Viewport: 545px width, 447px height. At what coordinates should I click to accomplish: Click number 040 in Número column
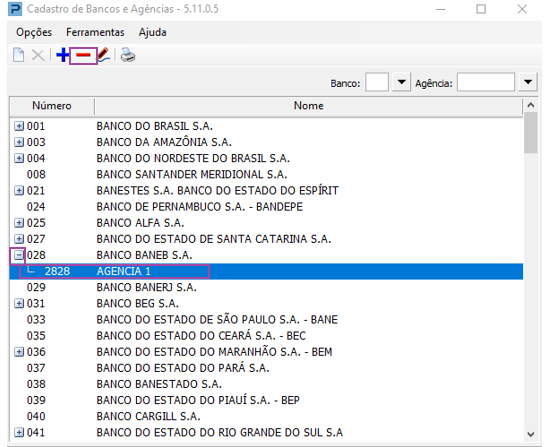(36, 416)
